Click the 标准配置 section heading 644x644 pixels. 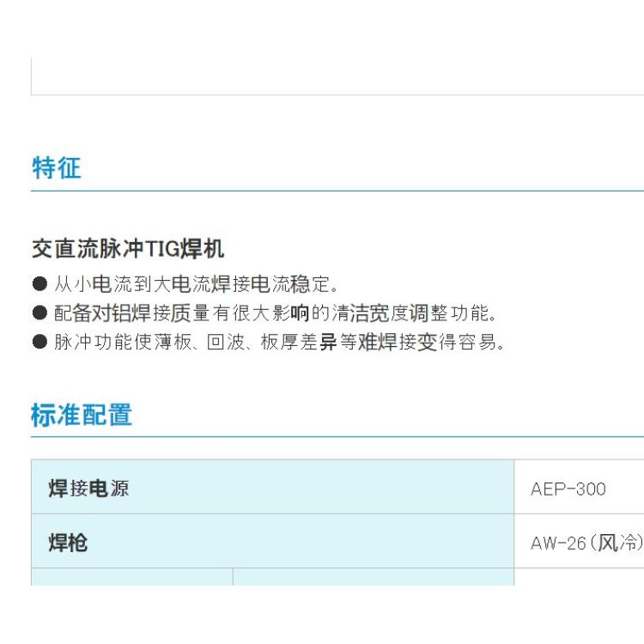[x=82, y=415]
